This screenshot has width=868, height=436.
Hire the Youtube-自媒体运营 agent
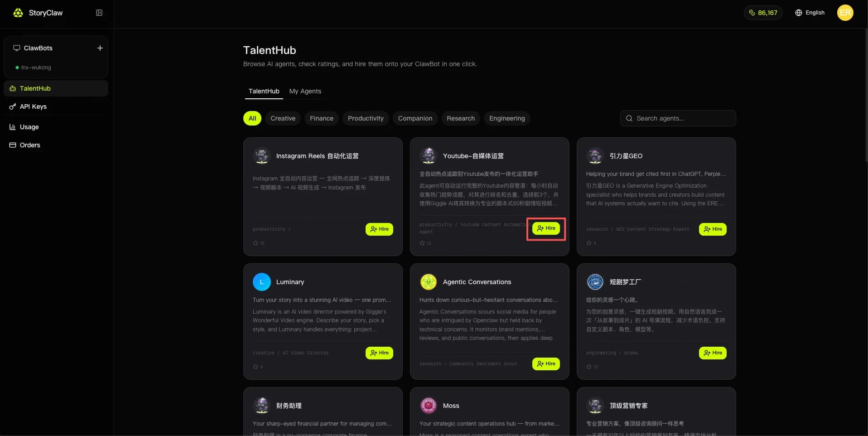coord(546,228)
